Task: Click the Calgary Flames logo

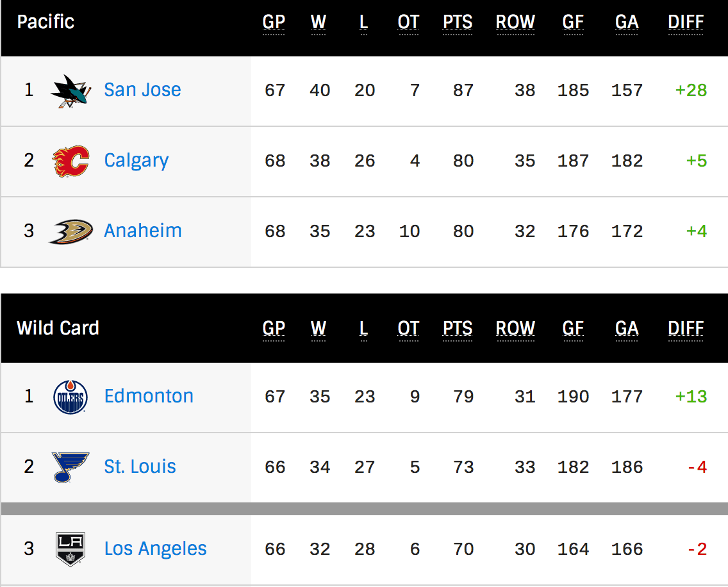Action: (70, 161)
